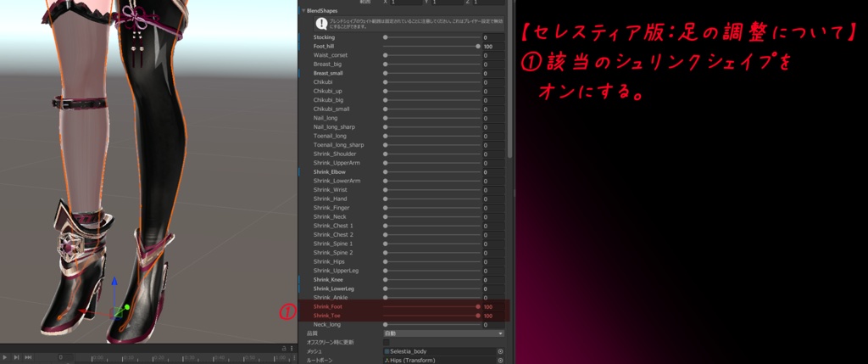Click the Shrink_Hips slider
This screenshot has width=868, height=364.
(x=431, y=261)
